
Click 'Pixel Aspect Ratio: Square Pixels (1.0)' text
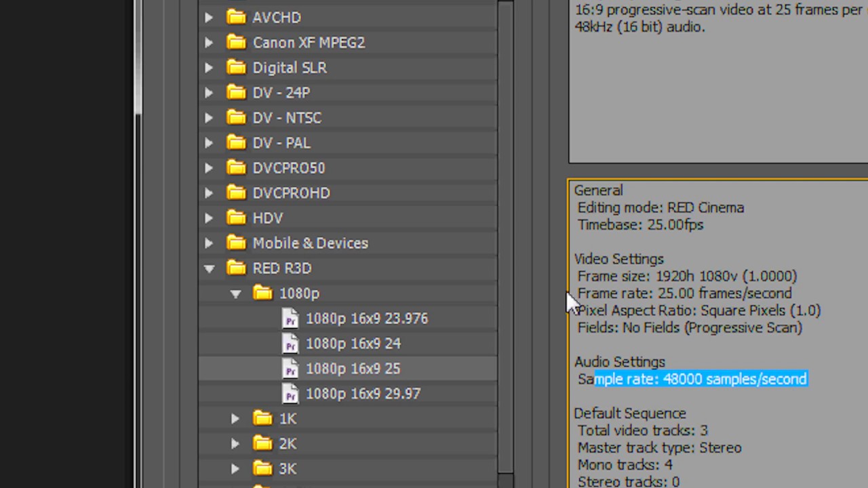tap(699, 310)
